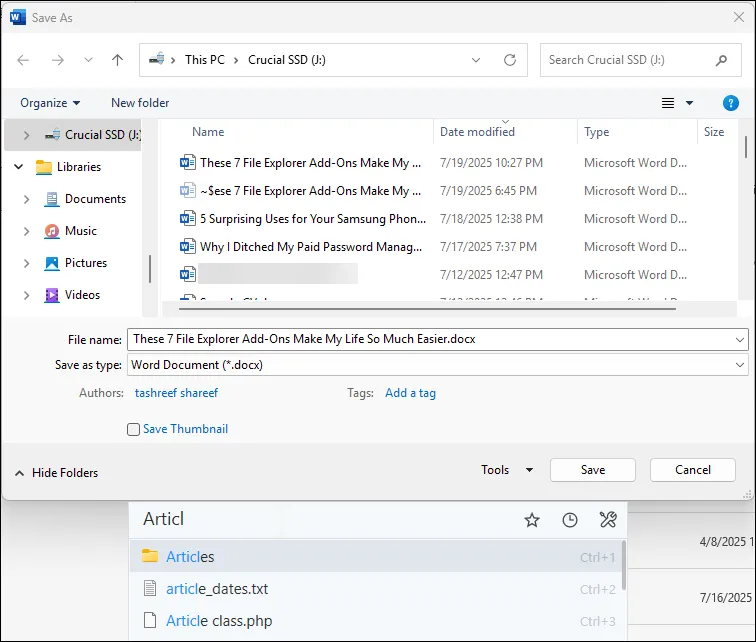The image size is (756, 642).
Task: Go up one folder level
Action: 117,60
